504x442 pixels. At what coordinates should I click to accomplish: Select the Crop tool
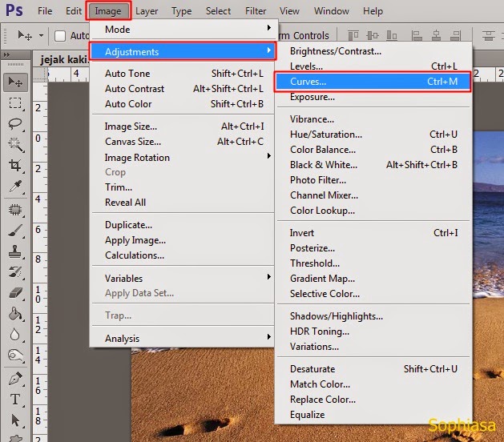coord(15,165)
